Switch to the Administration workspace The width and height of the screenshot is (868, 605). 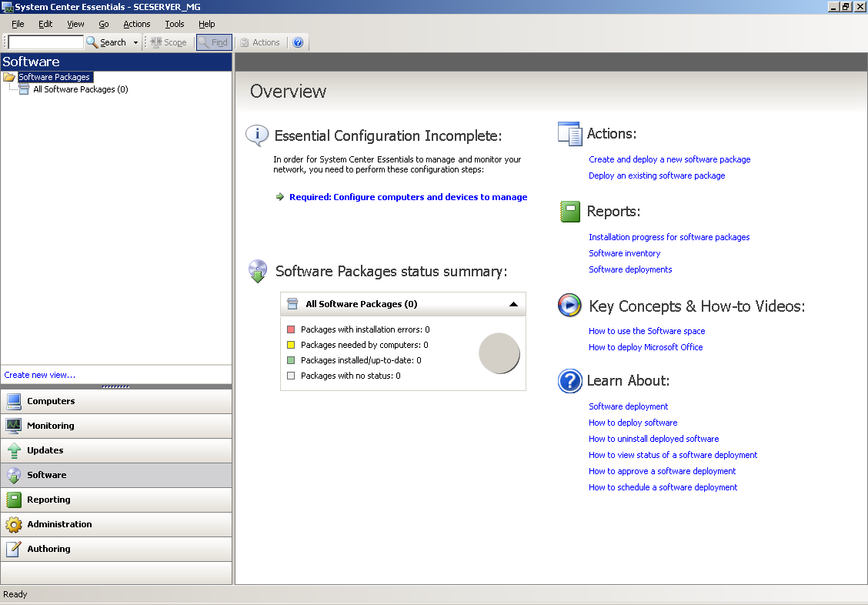click(x=116, y=524)
